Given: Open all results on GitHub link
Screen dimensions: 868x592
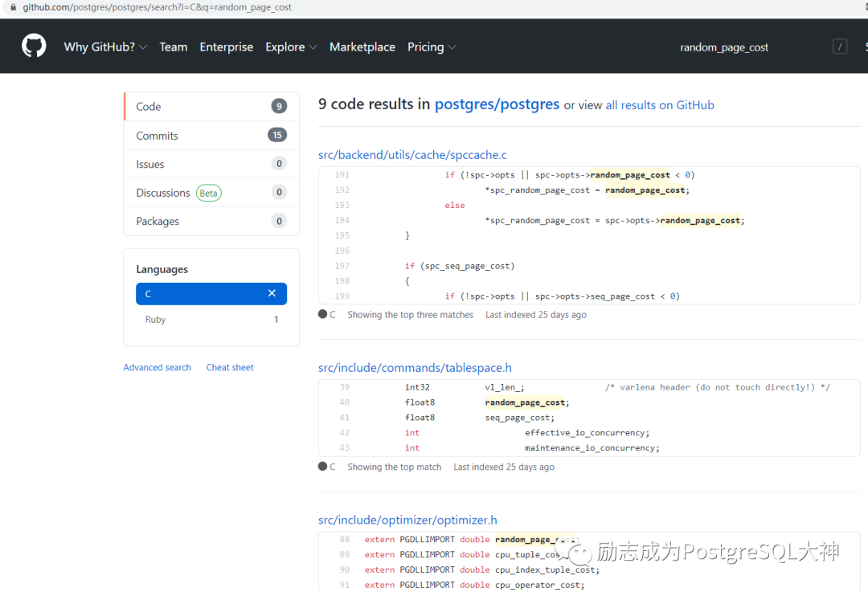Looking at the screenshot, I should 660,105.
